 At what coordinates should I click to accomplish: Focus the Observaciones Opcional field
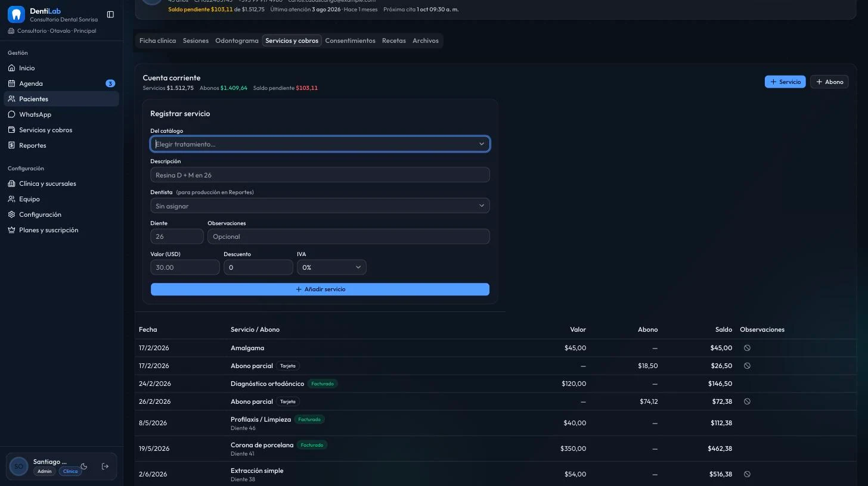coord(349,236)
